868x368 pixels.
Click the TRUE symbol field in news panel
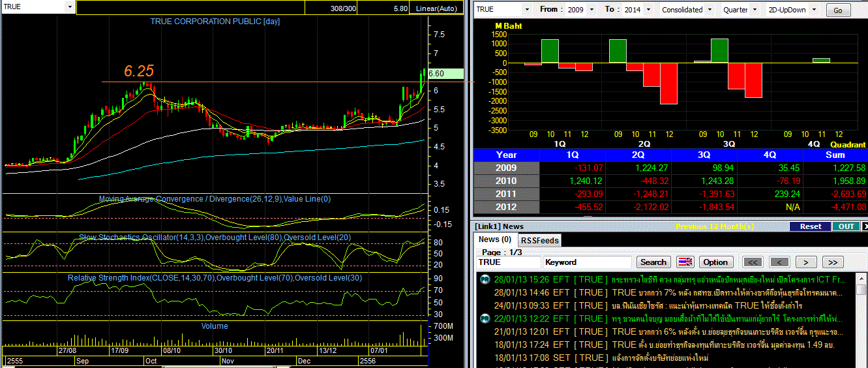(509, 262)
